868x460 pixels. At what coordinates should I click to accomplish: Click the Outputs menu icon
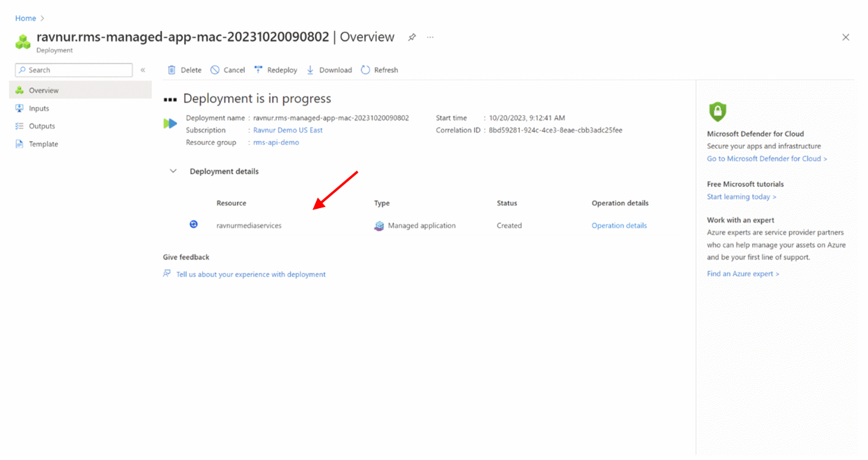pyautogui.click(x=19, y=126)
